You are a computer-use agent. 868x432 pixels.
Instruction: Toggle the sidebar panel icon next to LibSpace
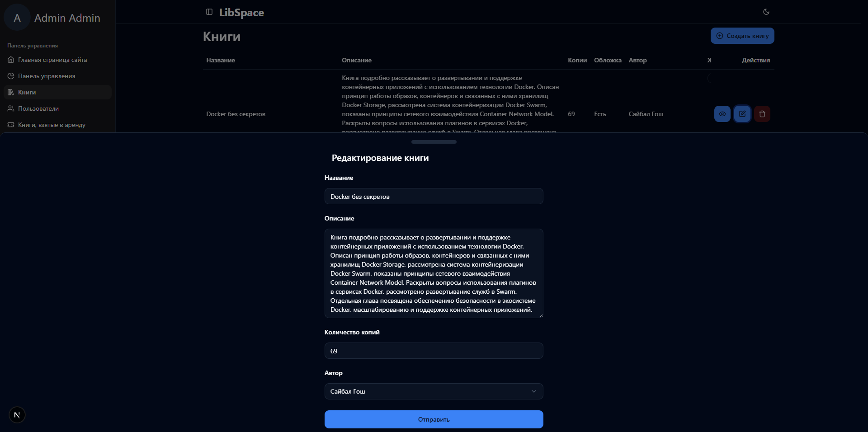[x=209, y=12]
